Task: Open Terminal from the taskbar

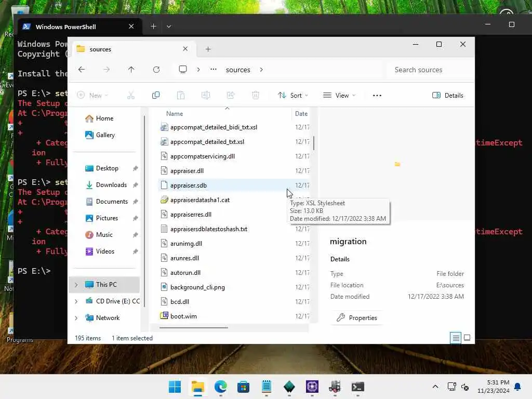Action: (x=357, y=387)
